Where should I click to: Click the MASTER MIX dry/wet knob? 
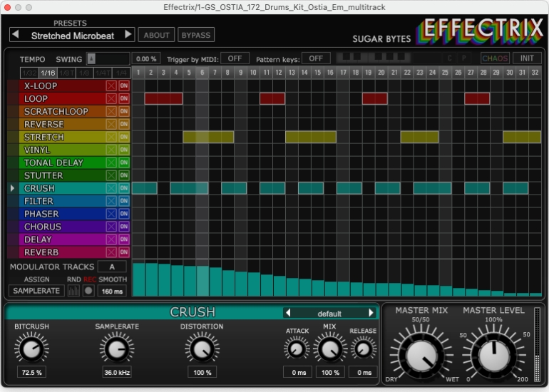click(421, 355)
